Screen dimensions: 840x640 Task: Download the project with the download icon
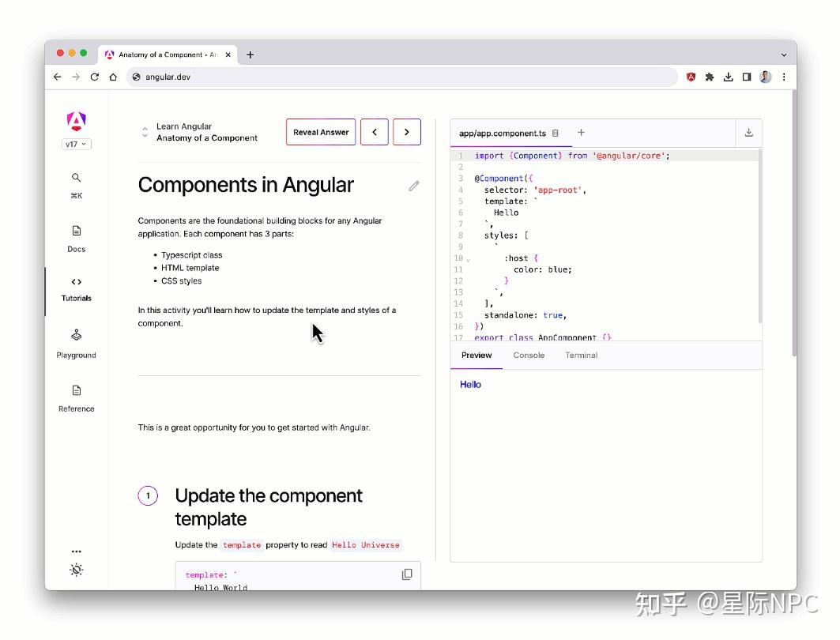(748, 133)
